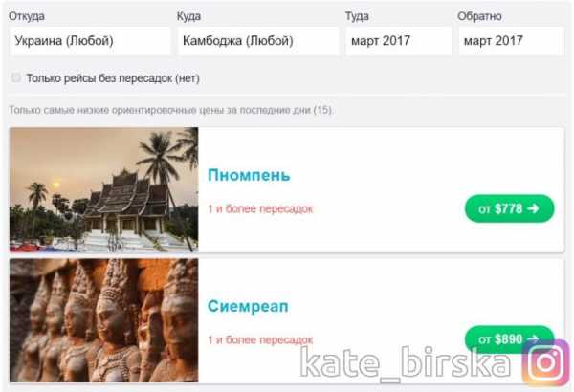Click '1 и более пересадок' under Пномпень
The width and height of the screenshot is (574, 392).
(260, 209)
